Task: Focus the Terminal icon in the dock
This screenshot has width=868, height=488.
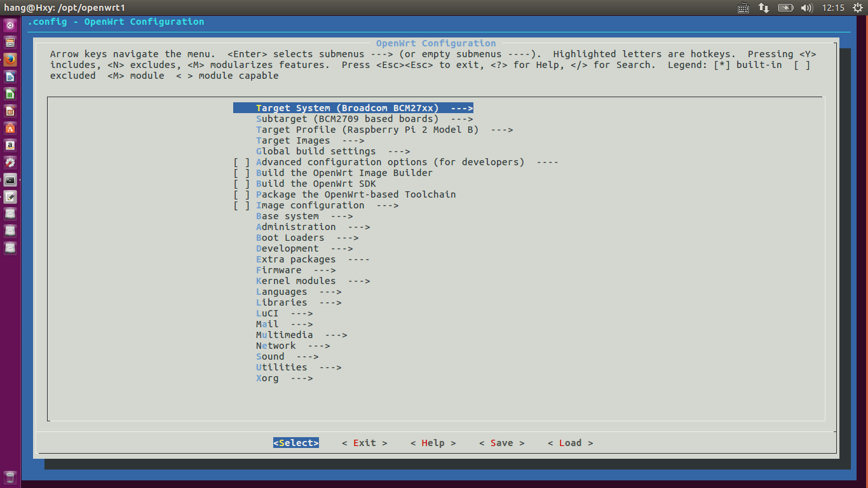Action: [10, 180]
